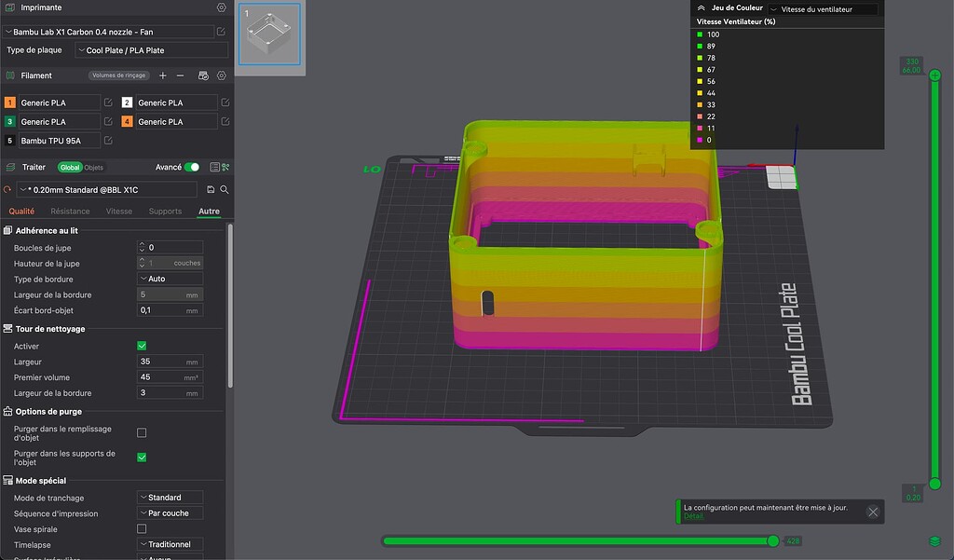Open the parameter list table icon beside Avancé
The height and width of the screenshot is (560, 954).
coord(214,167)
